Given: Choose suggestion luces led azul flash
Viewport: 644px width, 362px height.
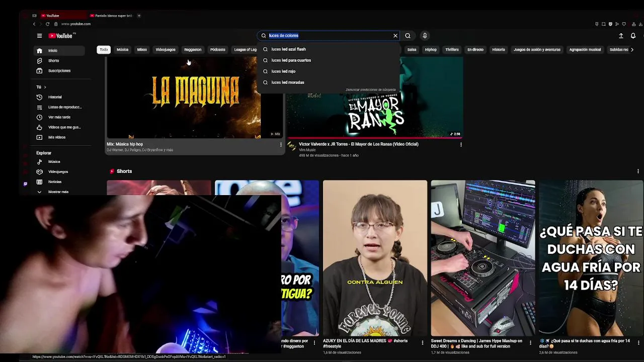Looking at the screenshot, I should 328,49.
